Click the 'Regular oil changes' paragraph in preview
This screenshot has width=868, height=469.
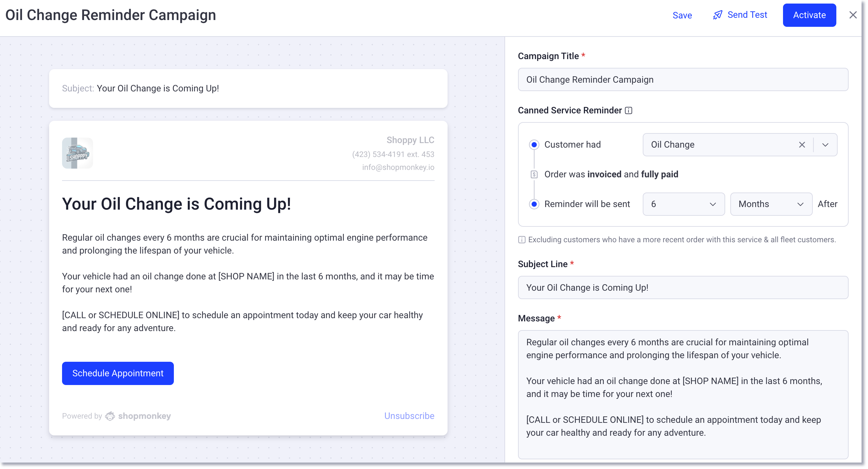245,244
